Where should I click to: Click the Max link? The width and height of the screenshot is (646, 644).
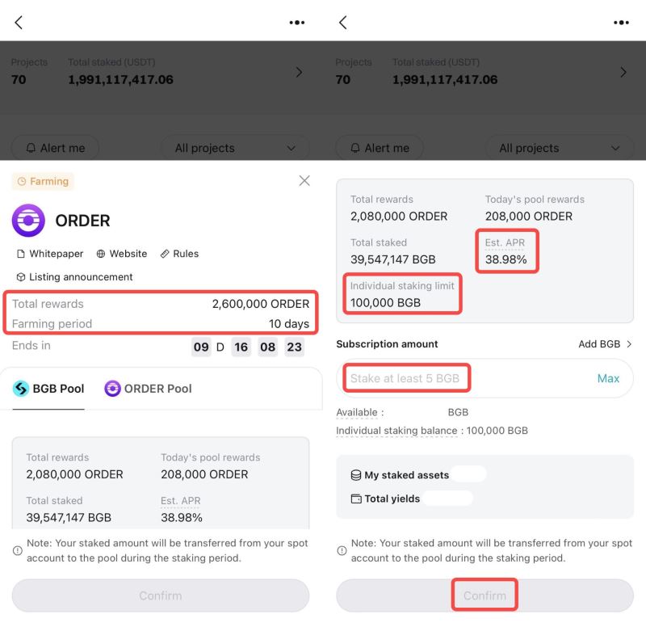tap(609, 378)
